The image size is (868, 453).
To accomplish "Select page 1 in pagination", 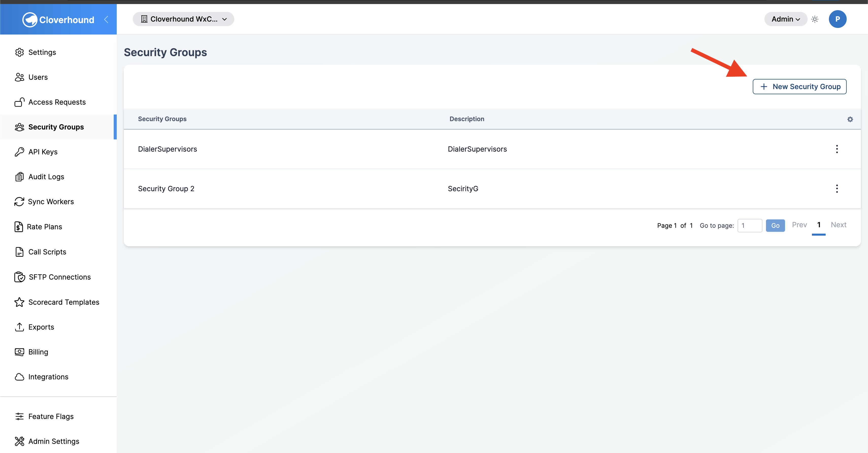I will 819,225.
